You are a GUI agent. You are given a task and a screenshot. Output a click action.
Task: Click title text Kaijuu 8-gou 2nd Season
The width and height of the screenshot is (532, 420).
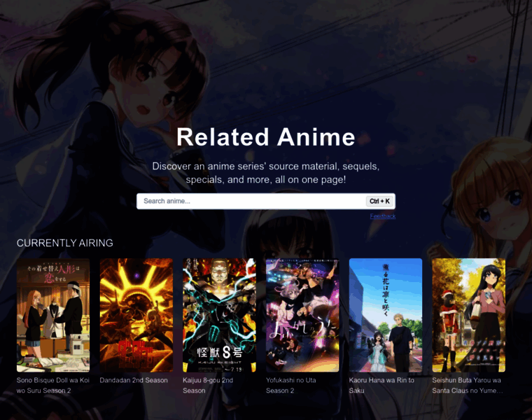[208, 386]
